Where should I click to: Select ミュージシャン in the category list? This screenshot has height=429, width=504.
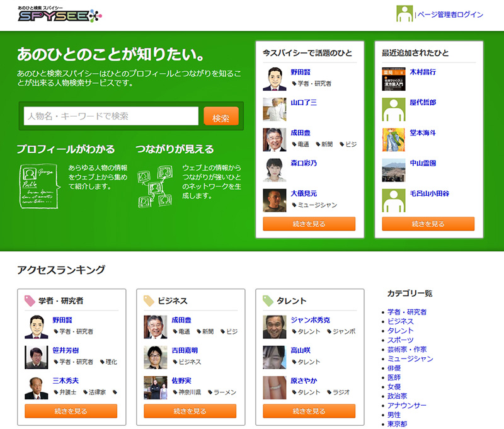(x=410, y=359)
